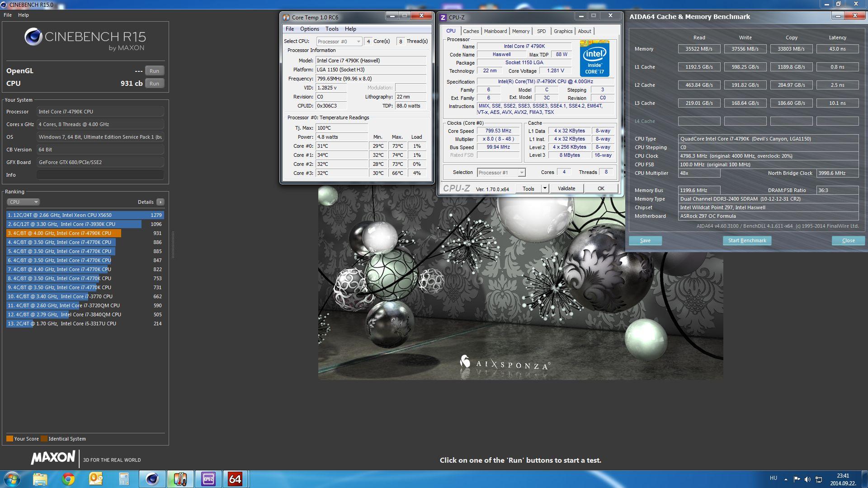Switch to CPU-Z Memory tab
The image size is (868, 488).
pyautogui.click(x=520, y=31)
